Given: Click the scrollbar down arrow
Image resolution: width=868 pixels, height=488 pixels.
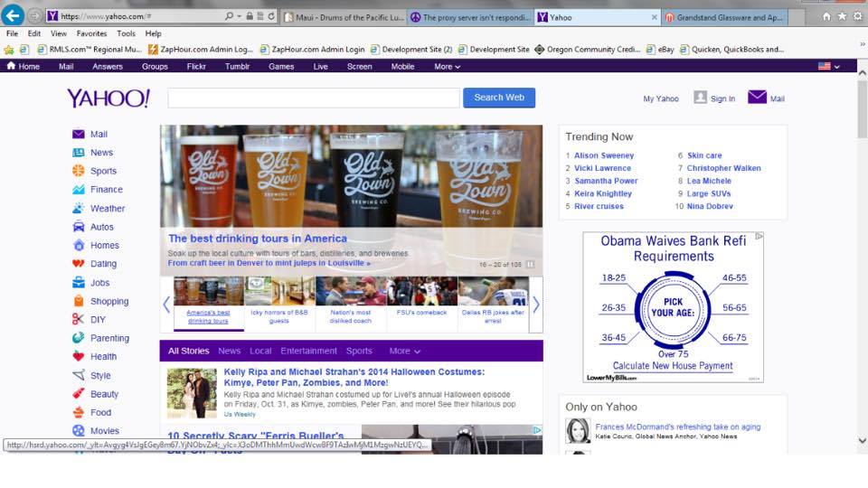Looking at the screenshot, I should coord(862,440).
